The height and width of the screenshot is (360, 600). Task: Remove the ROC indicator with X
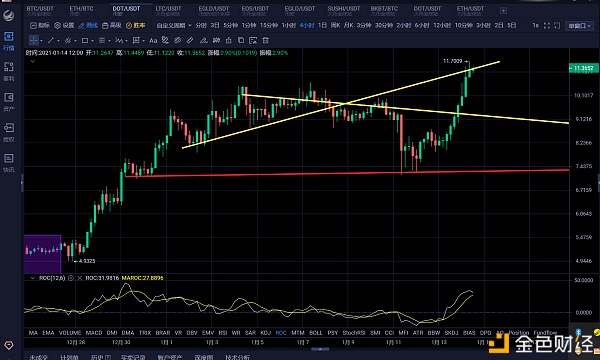tap(80, 278)
